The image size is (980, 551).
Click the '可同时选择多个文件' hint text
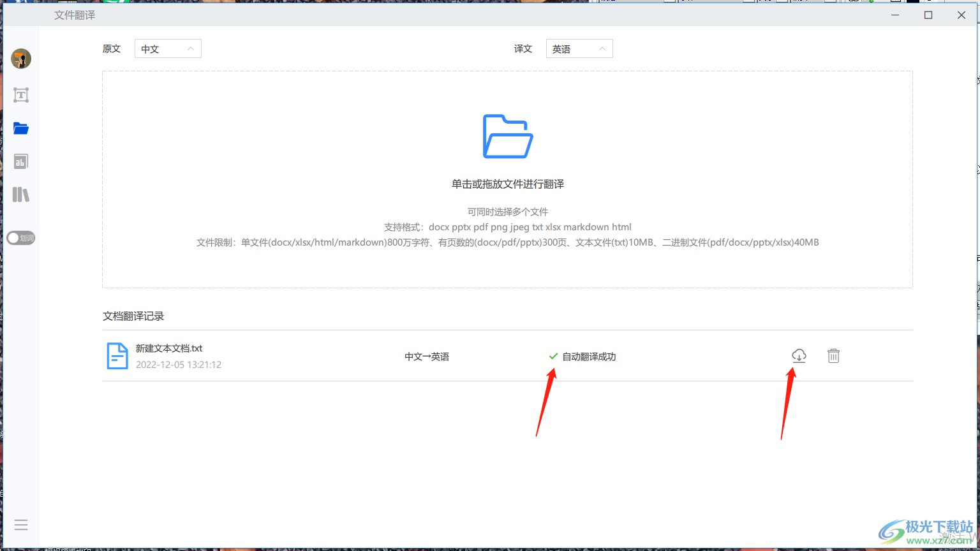click(508, 212)
